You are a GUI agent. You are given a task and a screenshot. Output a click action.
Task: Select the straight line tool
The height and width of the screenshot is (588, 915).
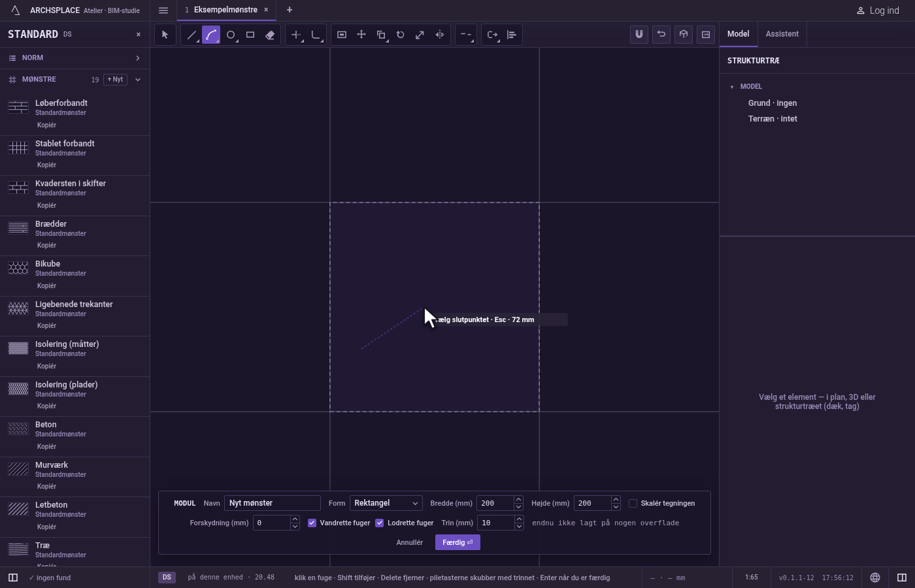point(191,35)
